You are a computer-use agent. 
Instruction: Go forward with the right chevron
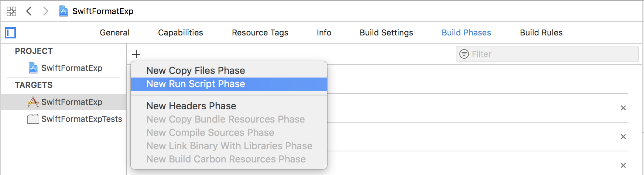pyautogui.click(x=45, y=11)
